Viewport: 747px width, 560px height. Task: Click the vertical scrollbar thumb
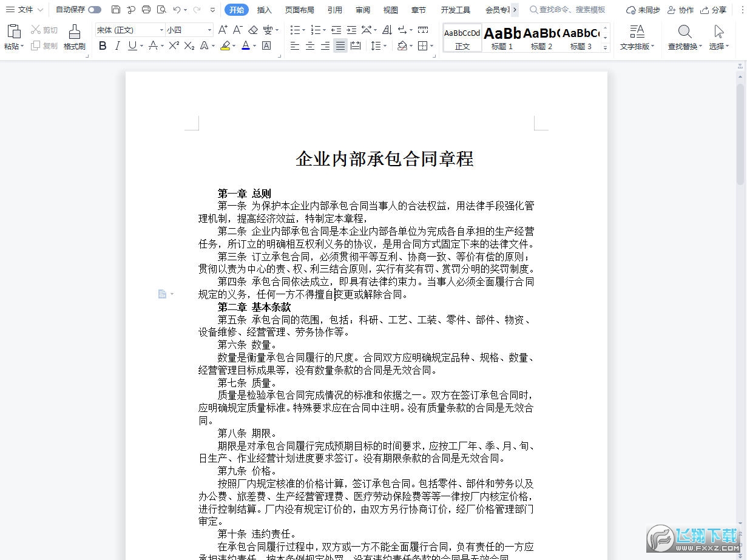740,133
